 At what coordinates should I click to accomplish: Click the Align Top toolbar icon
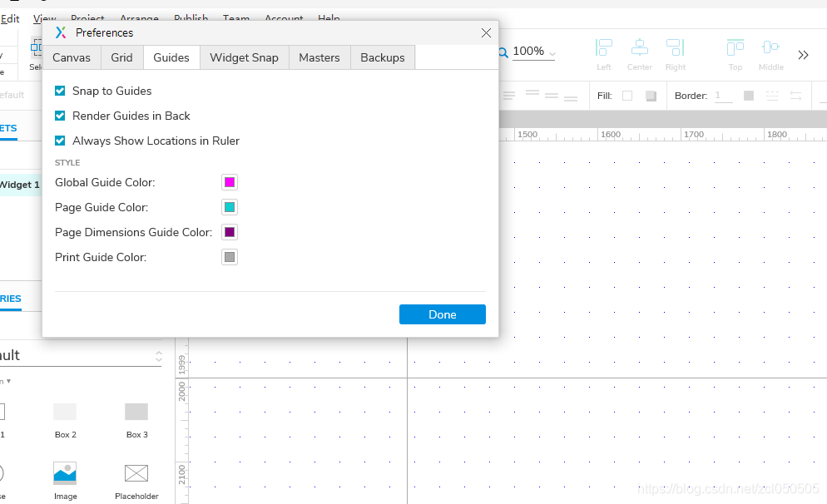[x=735, y=48]
